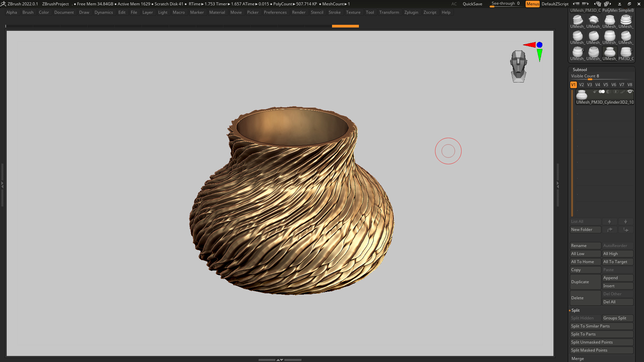644x362 pixels.
Task: Click the QuickSave button
Action: click(472, 4)
